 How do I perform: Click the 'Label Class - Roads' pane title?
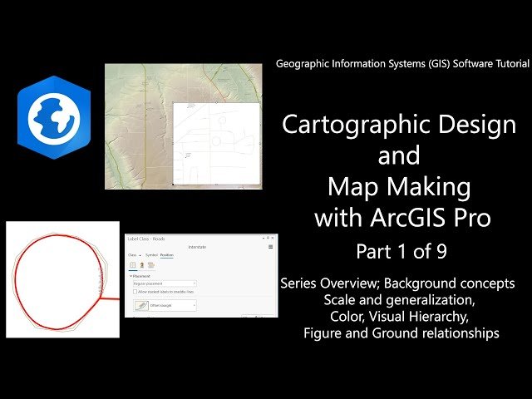(x=146, y=239)
